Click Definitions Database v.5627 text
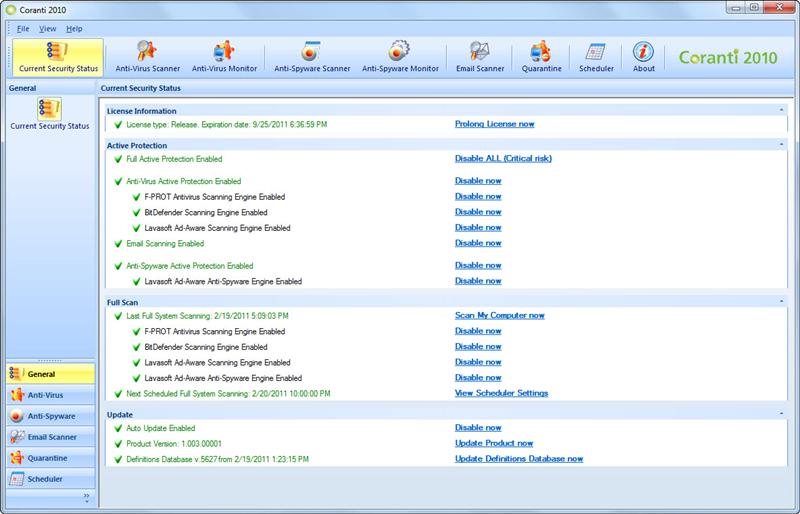 coord(217,459)
